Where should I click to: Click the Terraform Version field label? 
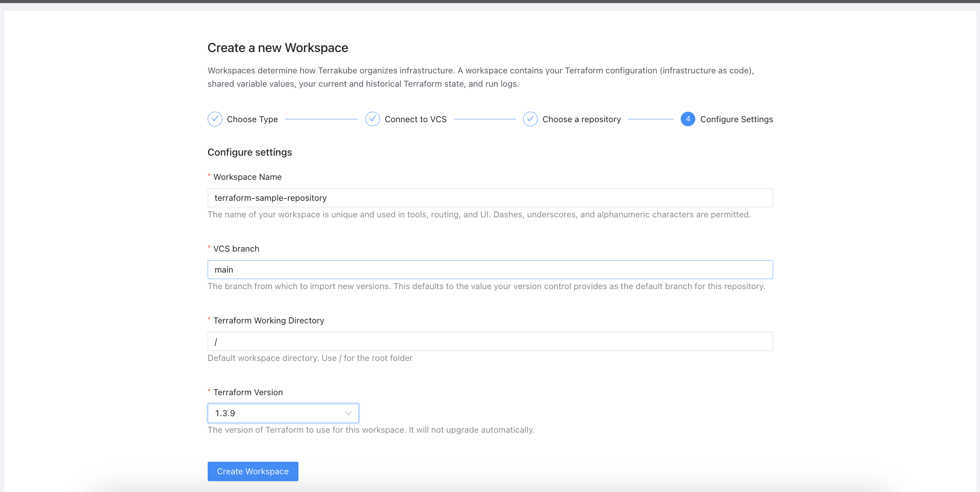click(x=248, y=392)
